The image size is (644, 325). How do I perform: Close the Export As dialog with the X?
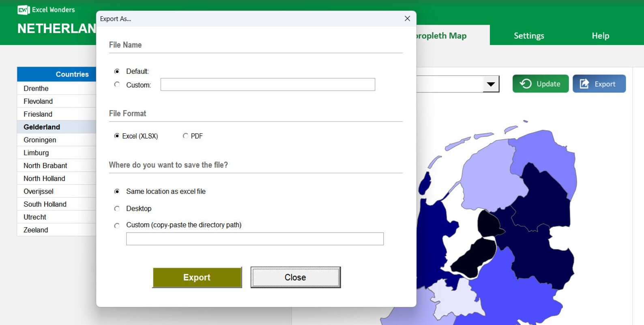coord(407,19)
